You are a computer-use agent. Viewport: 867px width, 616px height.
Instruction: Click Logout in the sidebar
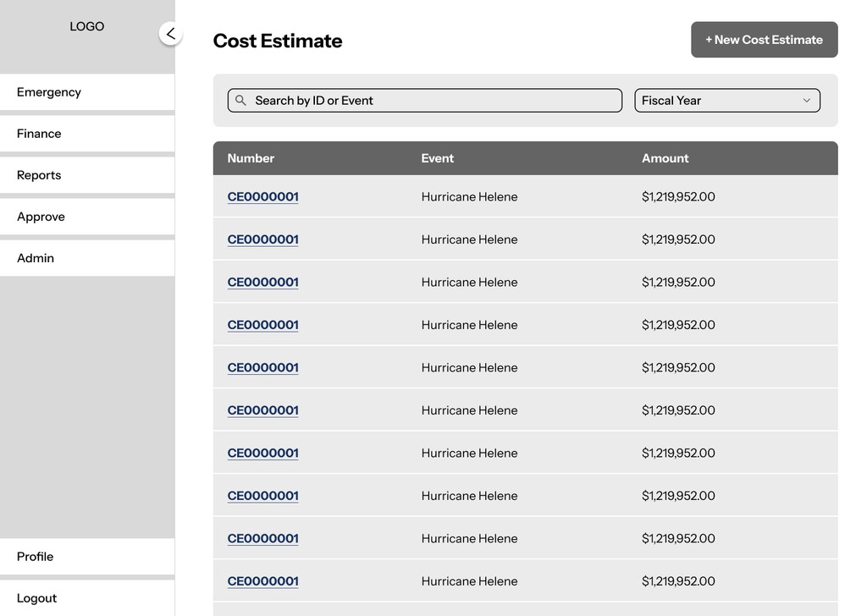pyautogui.click(x=87, y=597)
